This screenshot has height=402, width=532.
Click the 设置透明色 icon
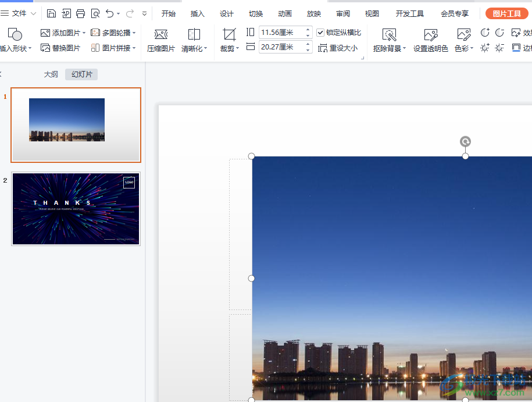pyautogui.click(x=431, y=34)
